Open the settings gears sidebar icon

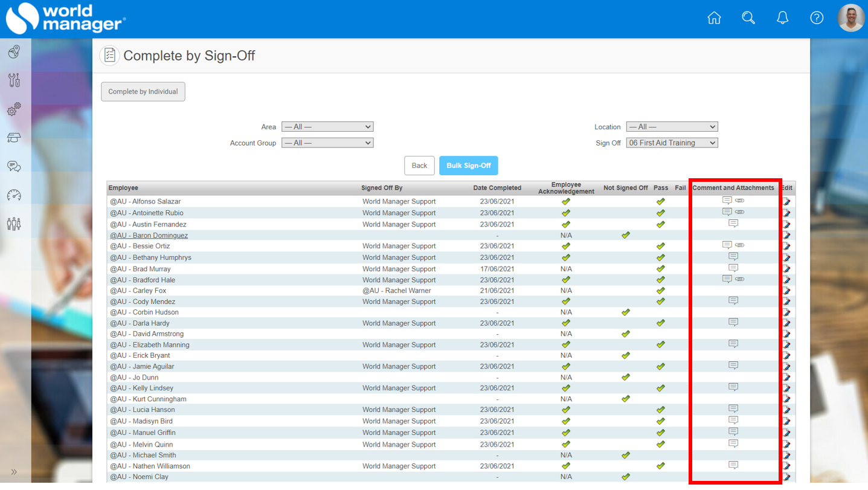pos(14,109)
